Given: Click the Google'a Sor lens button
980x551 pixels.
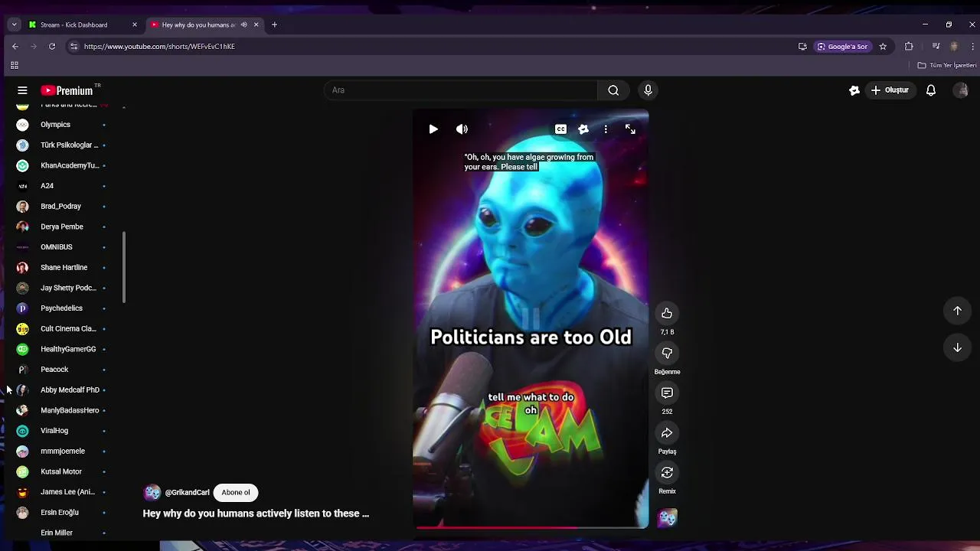Looking at the screenshot, I should 842,47.
